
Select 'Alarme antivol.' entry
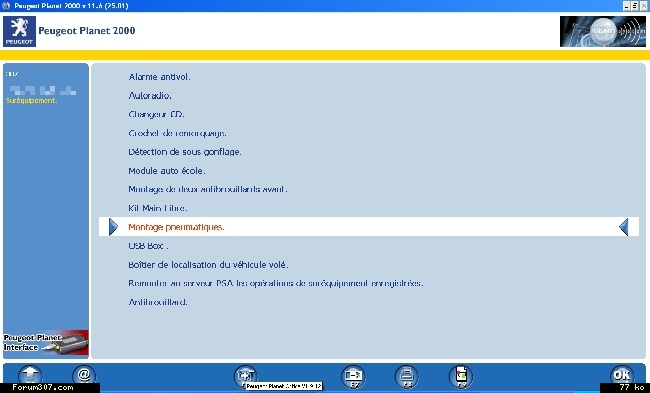pos(159,77)
